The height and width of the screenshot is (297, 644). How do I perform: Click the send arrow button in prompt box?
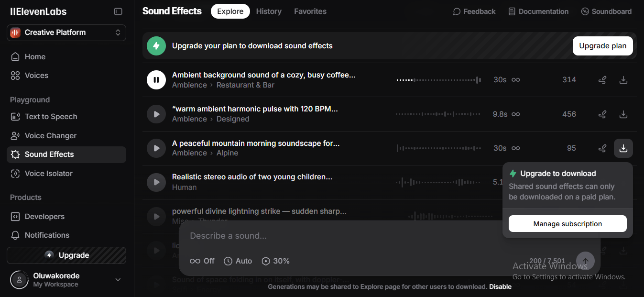(585, 261)
